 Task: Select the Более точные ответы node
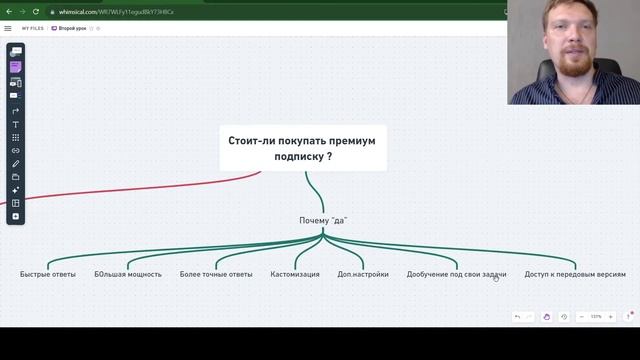216,274
